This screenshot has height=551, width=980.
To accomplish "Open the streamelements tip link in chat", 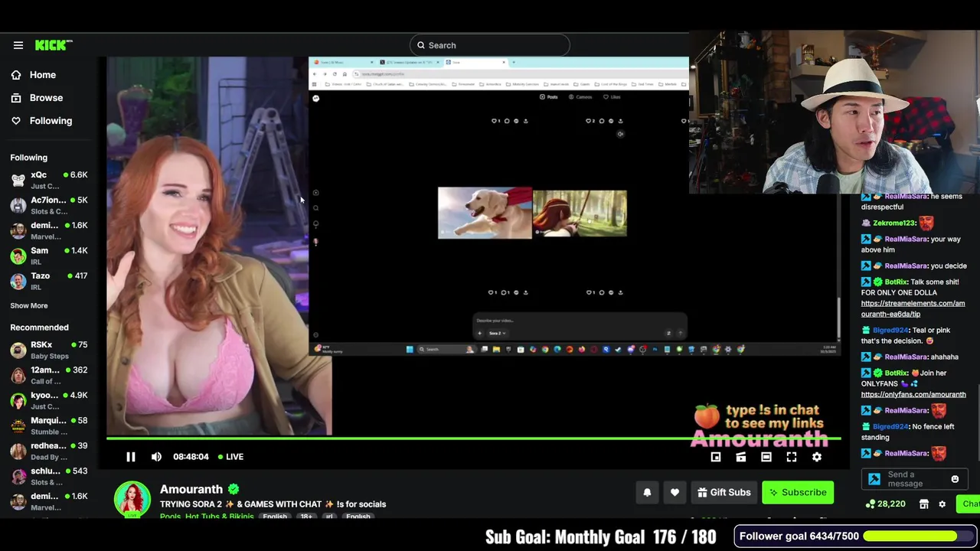I will click(913, 308).
